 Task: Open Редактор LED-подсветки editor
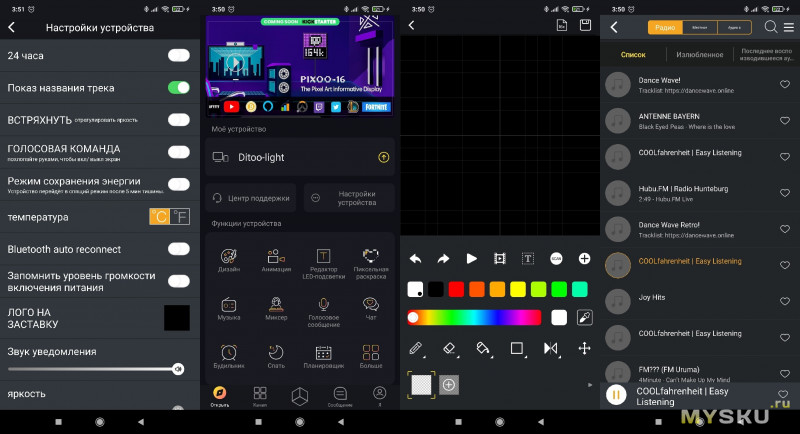[323, 263]
